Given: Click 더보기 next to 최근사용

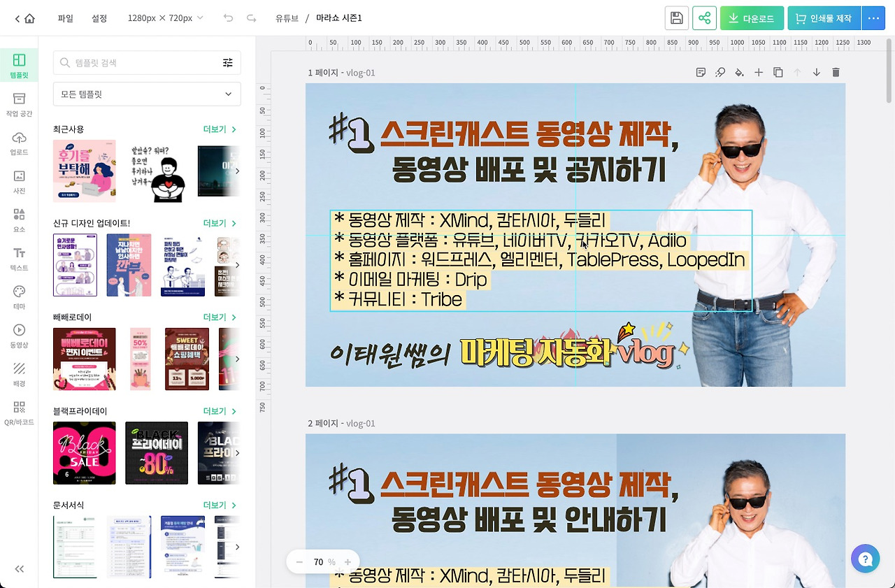Looking at the screenshot, I should 220,129.
